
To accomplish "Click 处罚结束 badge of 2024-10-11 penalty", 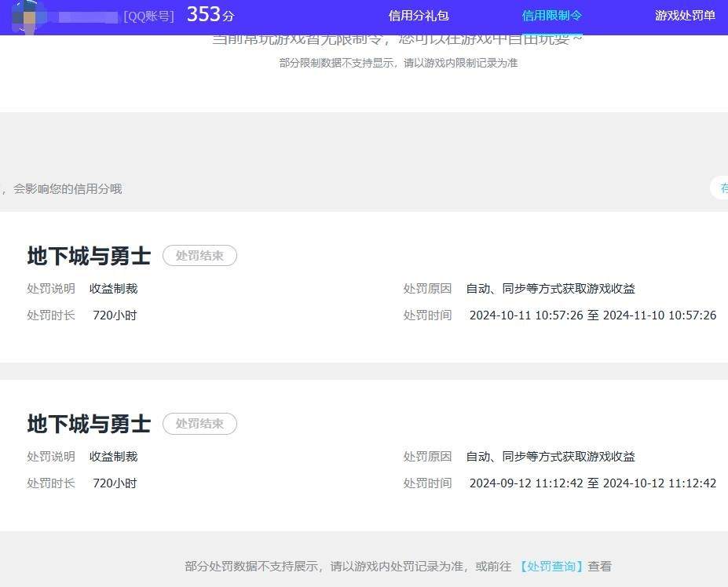I will [199, 256].
